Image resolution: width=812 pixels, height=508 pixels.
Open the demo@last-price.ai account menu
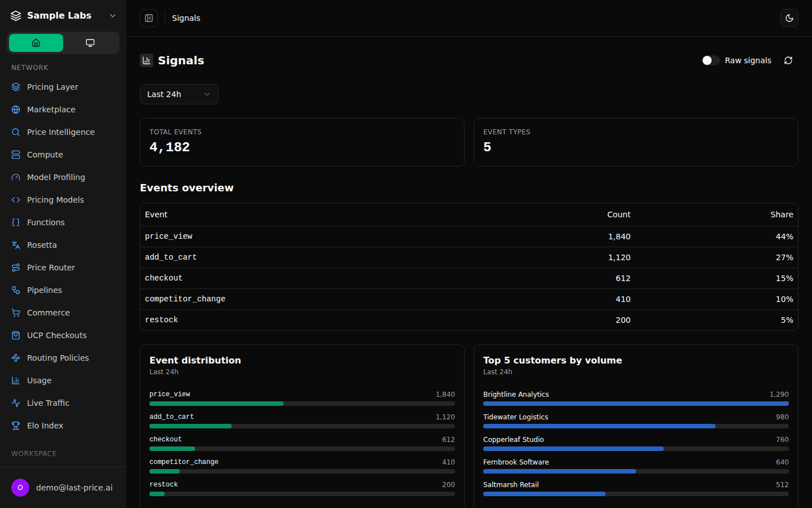(63, 488)
